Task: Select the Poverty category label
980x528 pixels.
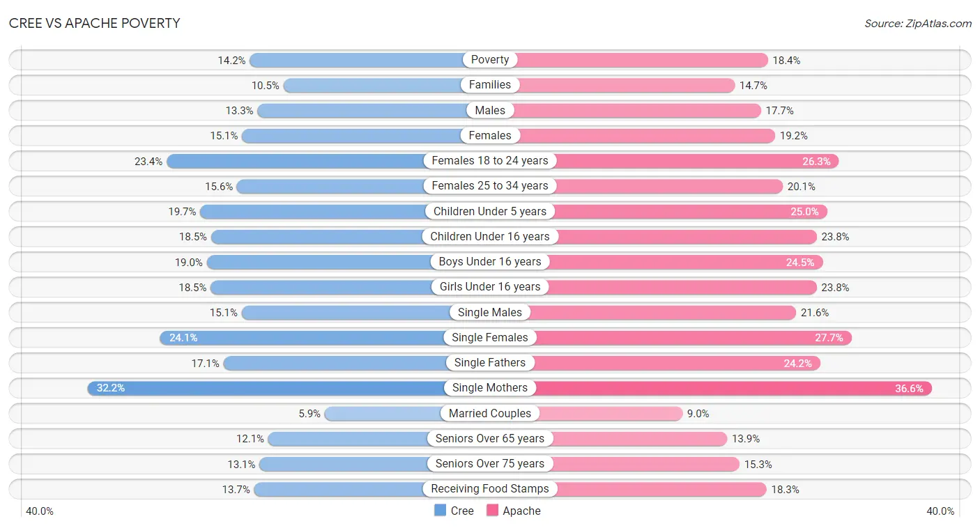Action: [490, 60]
